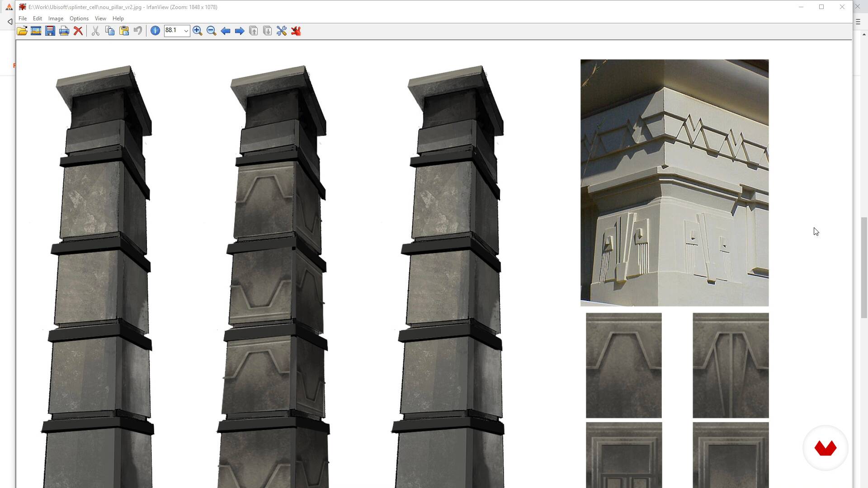Click the About IrfanView red cat icon

coord(296,31)
